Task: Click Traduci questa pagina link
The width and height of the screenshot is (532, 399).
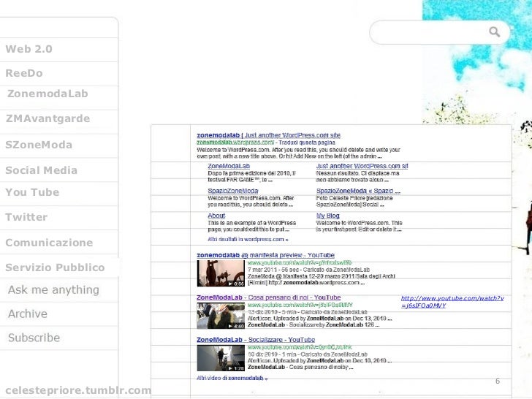Action: click(x=307, y=142)
